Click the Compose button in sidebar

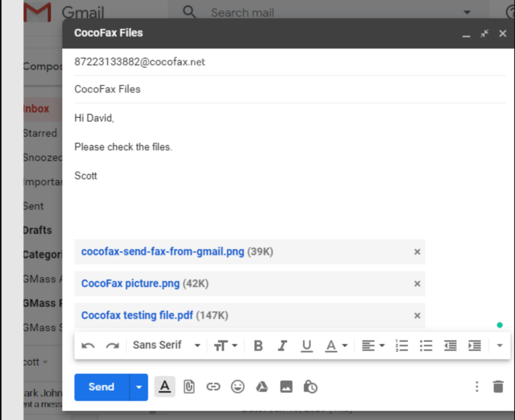[x=43, y=66]
